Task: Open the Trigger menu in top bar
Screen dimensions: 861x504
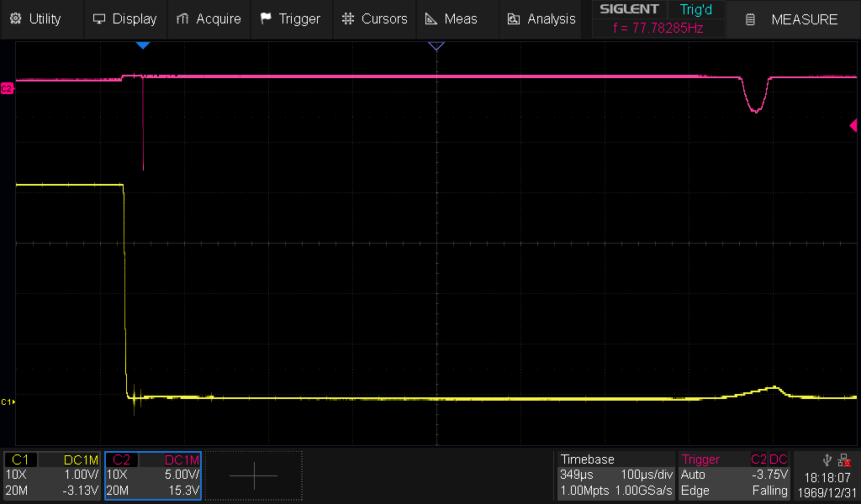Action: pos(290,18)
